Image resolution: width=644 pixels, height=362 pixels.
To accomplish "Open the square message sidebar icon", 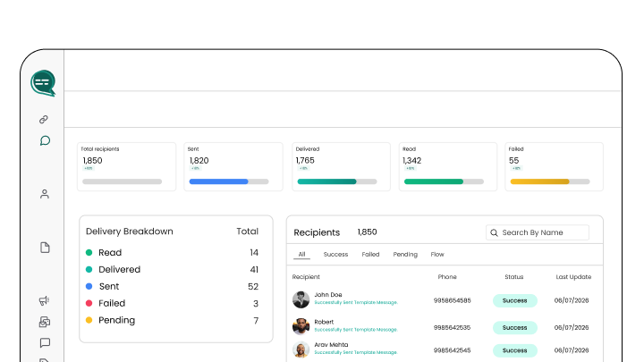I will click(45, 342).
